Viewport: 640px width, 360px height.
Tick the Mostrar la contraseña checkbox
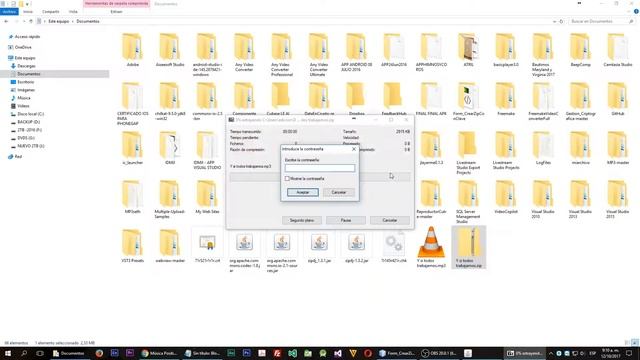pos(287,179)
